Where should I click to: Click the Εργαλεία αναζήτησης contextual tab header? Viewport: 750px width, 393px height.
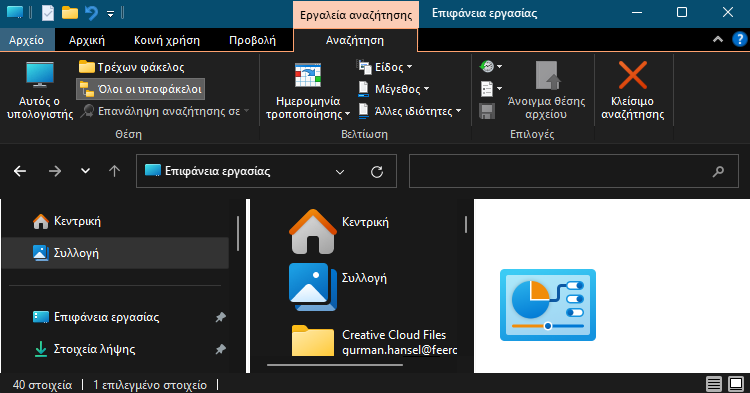tap(356, 15)
